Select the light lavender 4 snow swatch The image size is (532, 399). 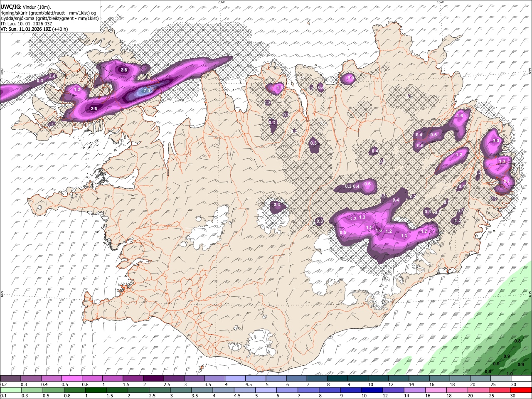pos(235,379)
